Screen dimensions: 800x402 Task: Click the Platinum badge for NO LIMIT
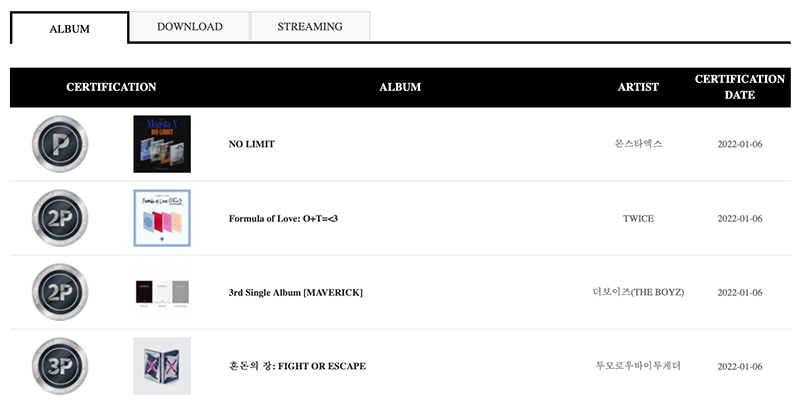(60, 144)
